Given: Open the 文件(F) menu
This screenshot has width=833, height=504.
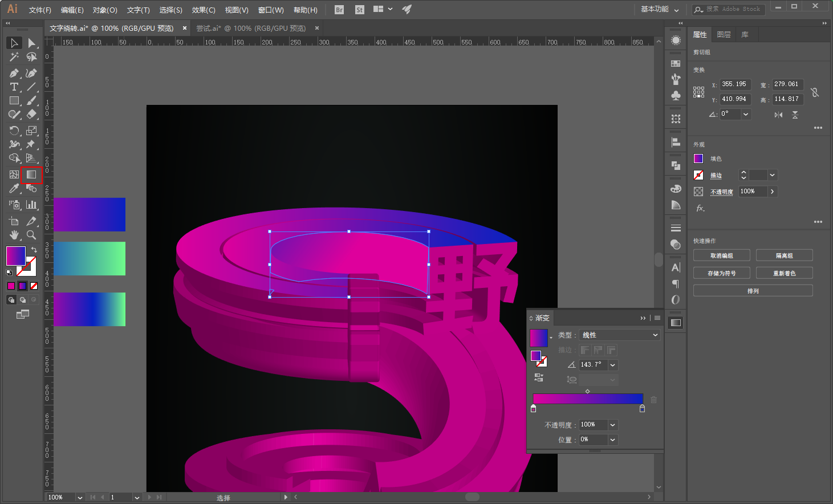Looking at the screenshot, I should pyautogui.click(x=40, y=10).
